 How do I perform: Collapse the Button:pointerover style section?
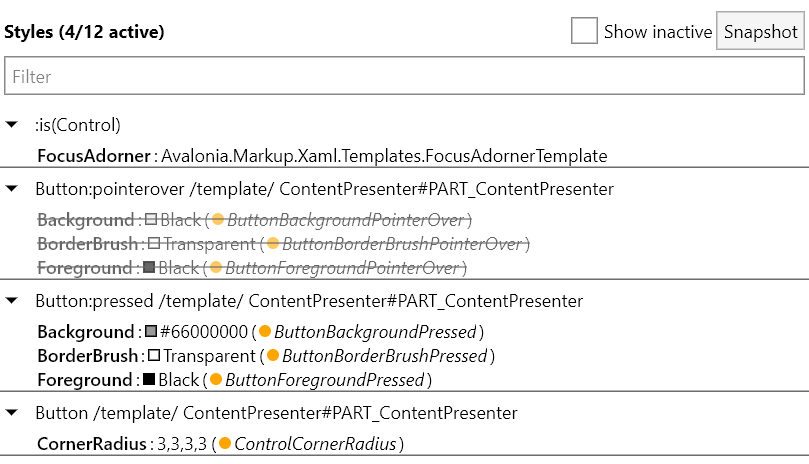point(11,189)
